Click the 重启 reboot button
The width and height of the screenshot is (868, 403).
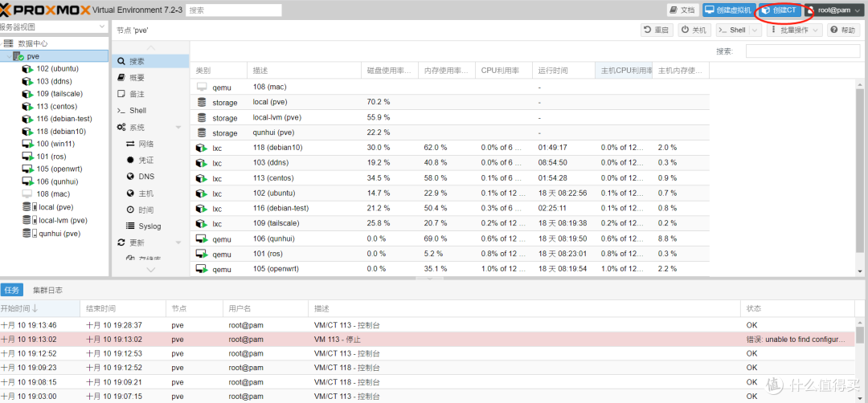coord(657,30)
